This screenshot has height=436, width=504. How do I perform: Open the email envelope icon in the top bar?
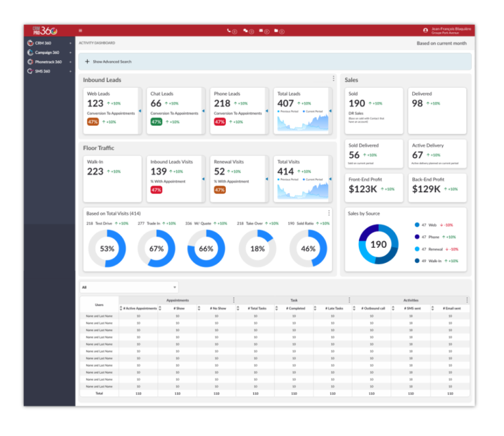tap(261, 30)
